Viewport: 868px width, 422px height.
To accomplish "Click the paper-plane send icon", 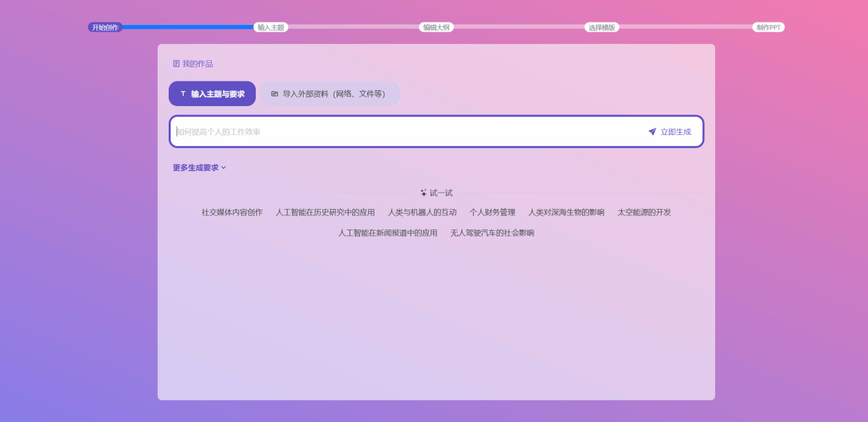I will [x=652, y=132].
